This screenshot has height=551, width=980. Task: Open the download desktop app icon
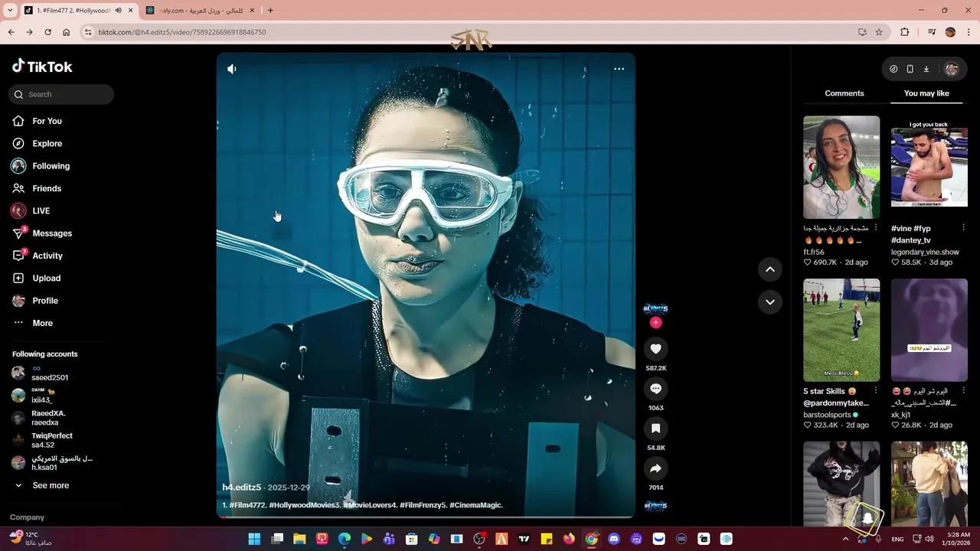[x=926, y=69]
